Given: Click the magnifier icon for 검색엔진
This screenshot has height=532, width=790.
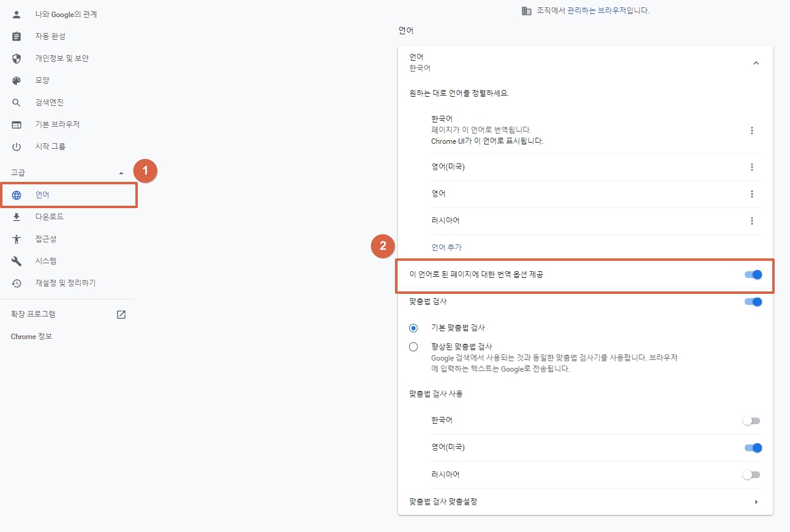Looking at the screenshot, I should [17, 102].
